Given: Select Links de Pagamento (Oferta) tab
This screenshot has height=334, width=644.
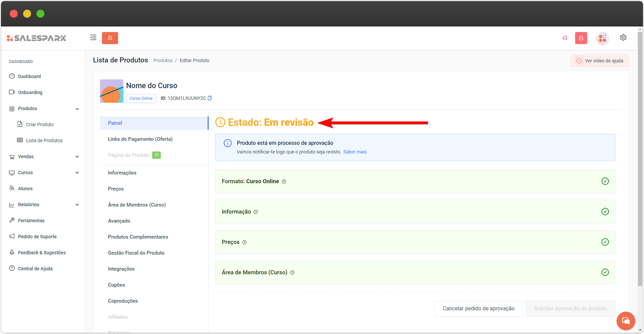Looking at the screenshot, I should coord(140,139).
